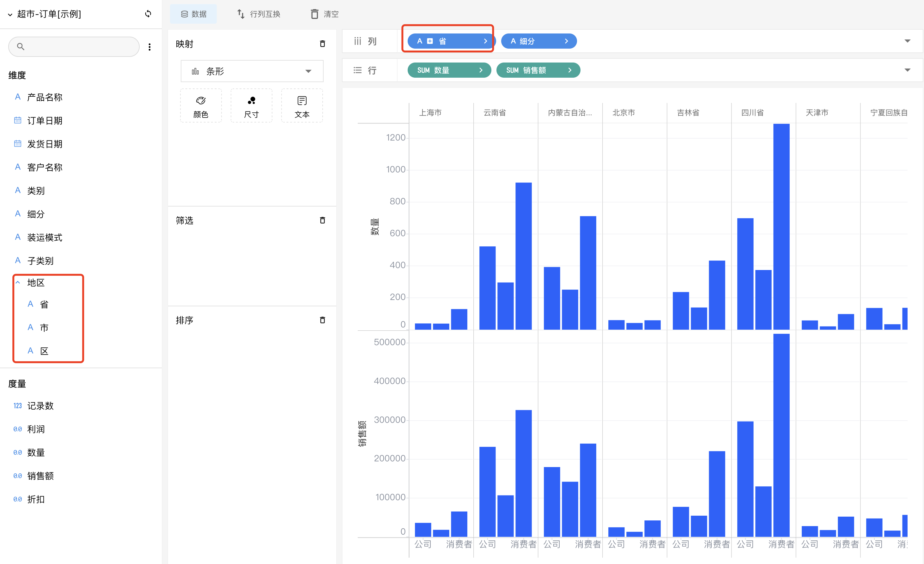The height and width of the screenshot is (564, 924).
Task: Select the 细分 dimension in the field list
Action: point(36,214)
